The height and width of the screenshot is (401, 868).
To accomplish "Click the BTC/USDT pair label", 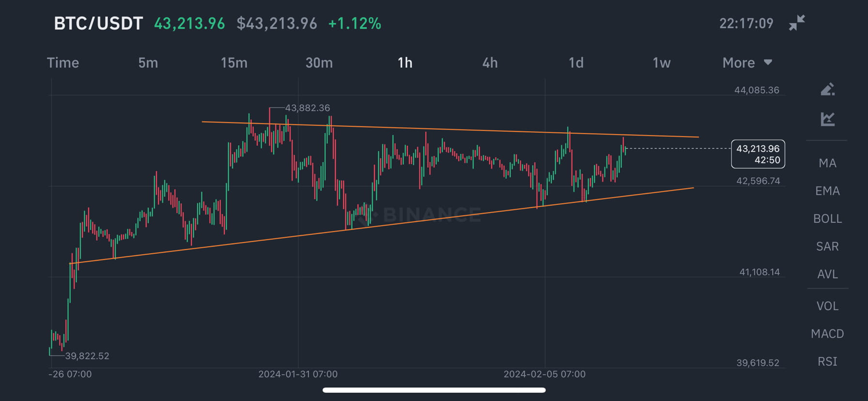I will (98, 23).
